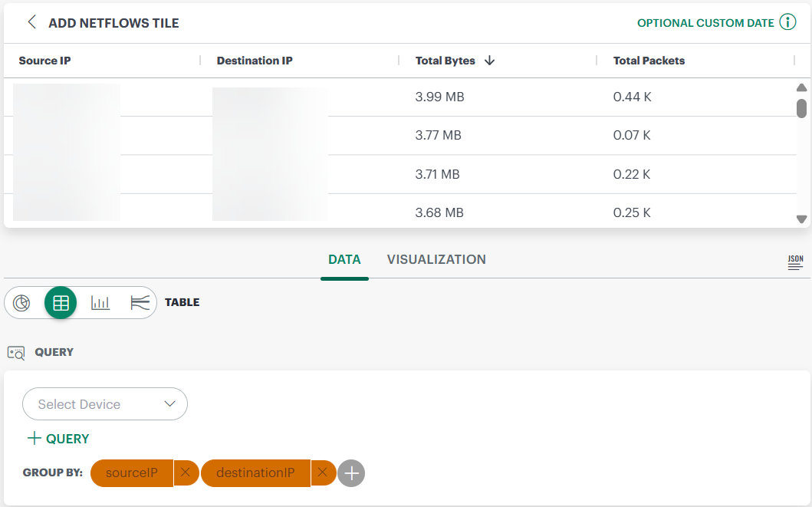
Task: Click the Source IP column header
Action: (x=45, y=61)
